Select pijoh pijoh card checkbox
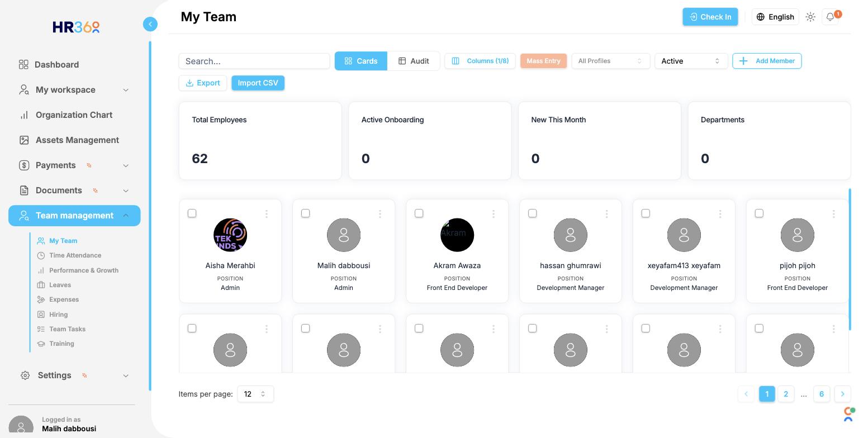The image size is (868, 438). click(x=759, y=213)
